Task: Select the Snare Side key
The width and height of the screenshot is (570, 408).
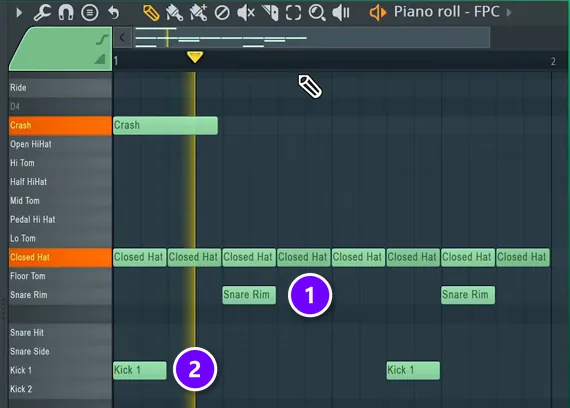Action: tap(60, 352)
